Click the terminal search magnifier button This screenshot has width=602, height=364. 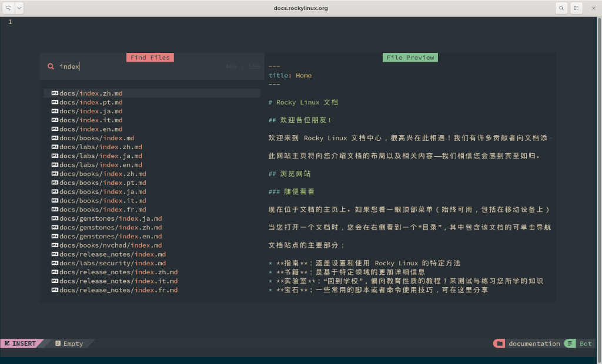(561, 8)
